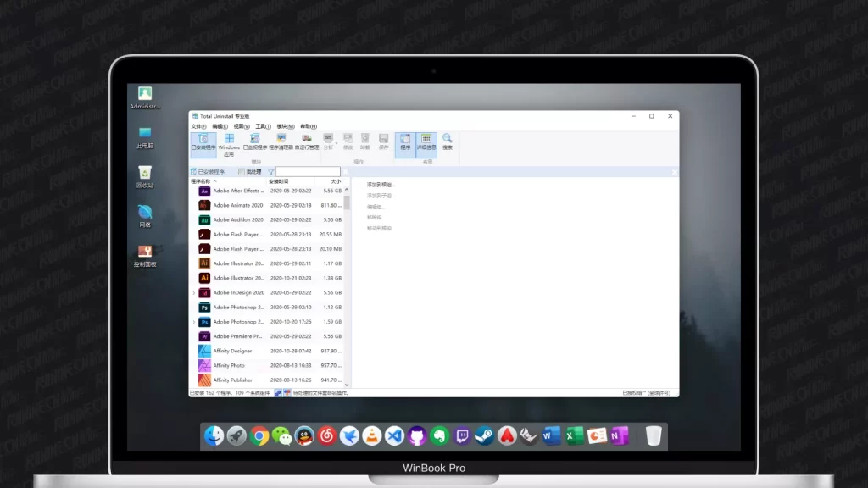Toggle the 详细信息 layout view
Screen dimensions: 868x488
tap(426, 141)
